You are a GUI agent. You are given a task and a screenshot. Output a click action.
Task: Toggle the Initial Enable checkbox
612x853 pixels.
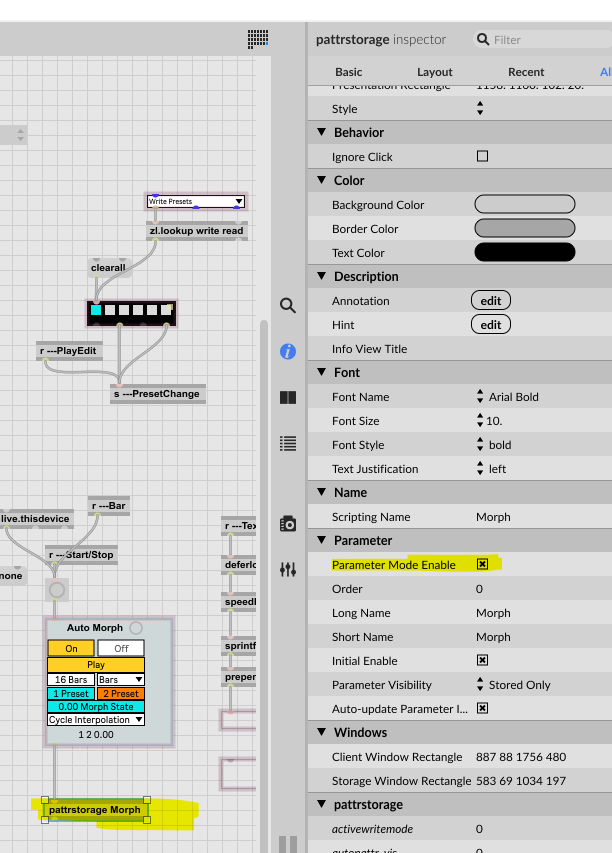coord(482,661)
